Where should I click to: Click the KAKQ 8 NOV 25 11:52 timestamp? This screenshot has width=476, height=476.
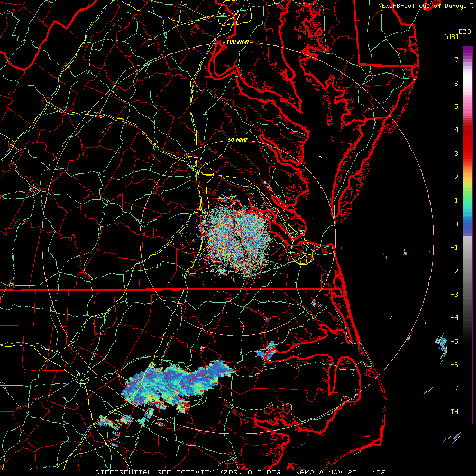click(340, 472)
